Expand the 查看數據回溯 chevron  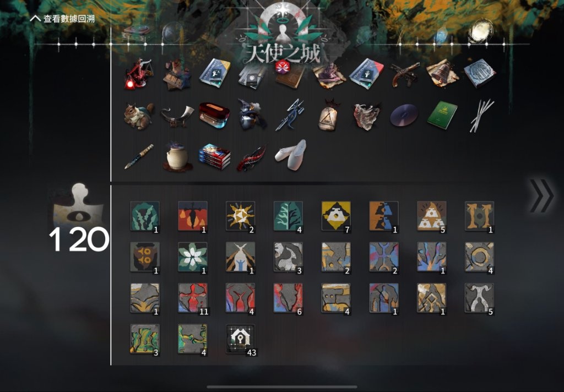(x=35, y=18)
